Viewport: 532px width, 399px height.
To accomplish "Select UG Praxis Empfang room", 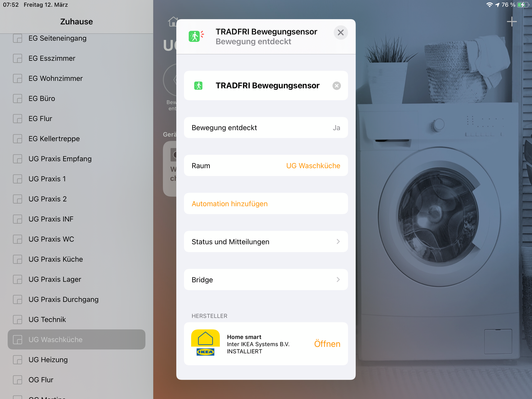I will click(x=60, y=159).
